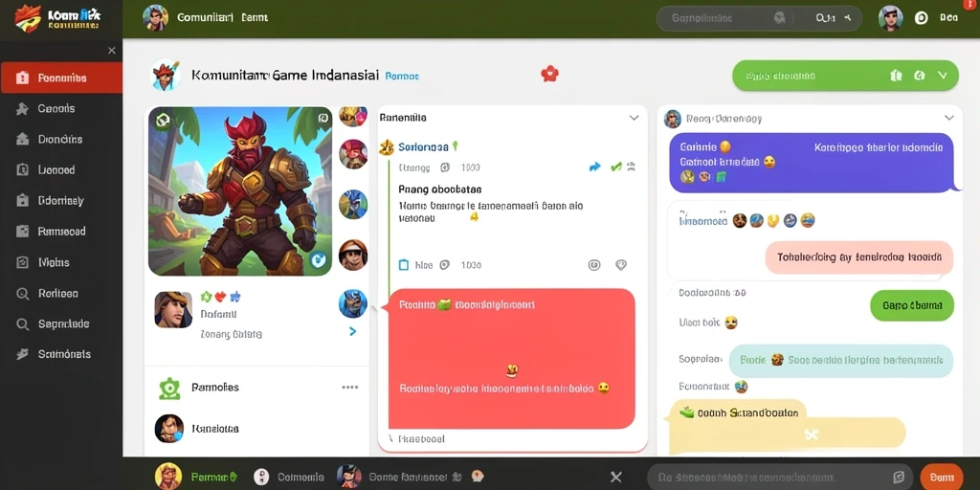This screenshot has height=490, width=980.
Task: Click the lightning icon beside "Scuimonais"
Action: pyautogui.click(x=23, y=354)
